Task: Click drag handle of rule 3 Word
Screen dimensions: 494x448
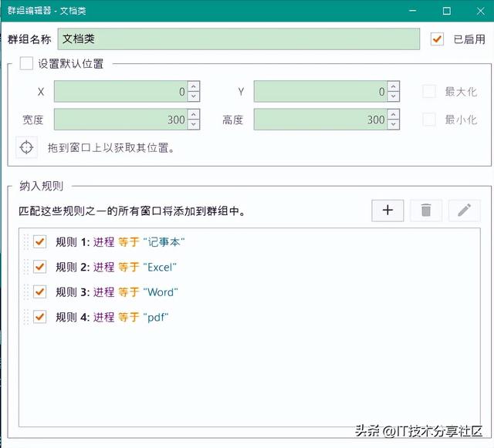Action: [x=25, y=292]
